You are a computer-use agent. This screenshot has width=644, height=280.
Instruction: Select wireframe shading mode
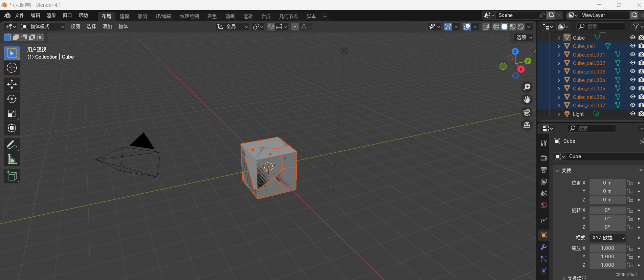point(496,26)
